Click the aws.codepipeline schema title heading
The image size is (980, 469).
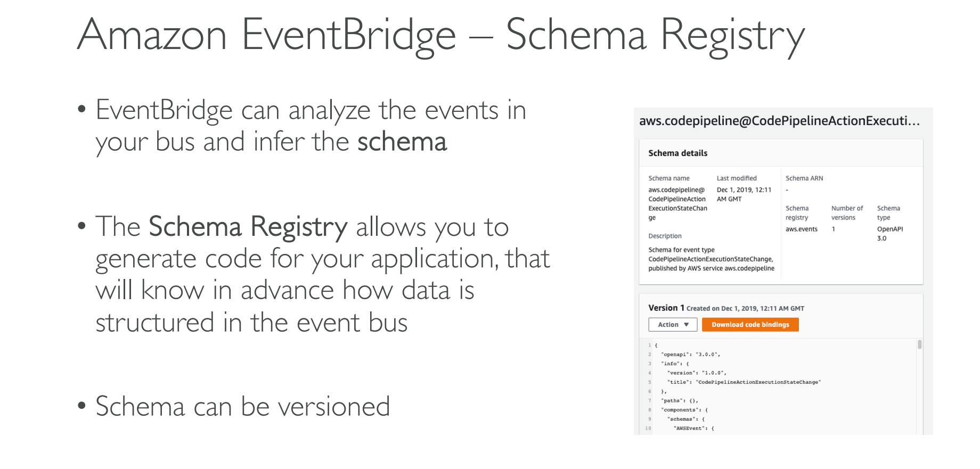click(779, 121)
